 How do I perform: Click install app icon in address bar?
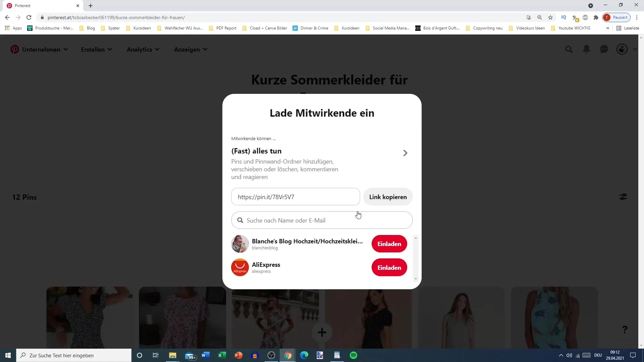coord(529,17)
